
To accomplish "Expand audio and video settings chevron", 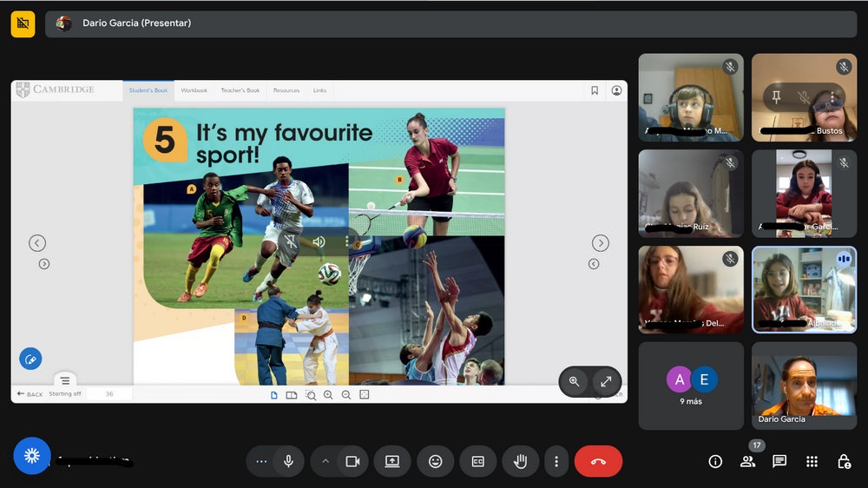I will point(325,461).
